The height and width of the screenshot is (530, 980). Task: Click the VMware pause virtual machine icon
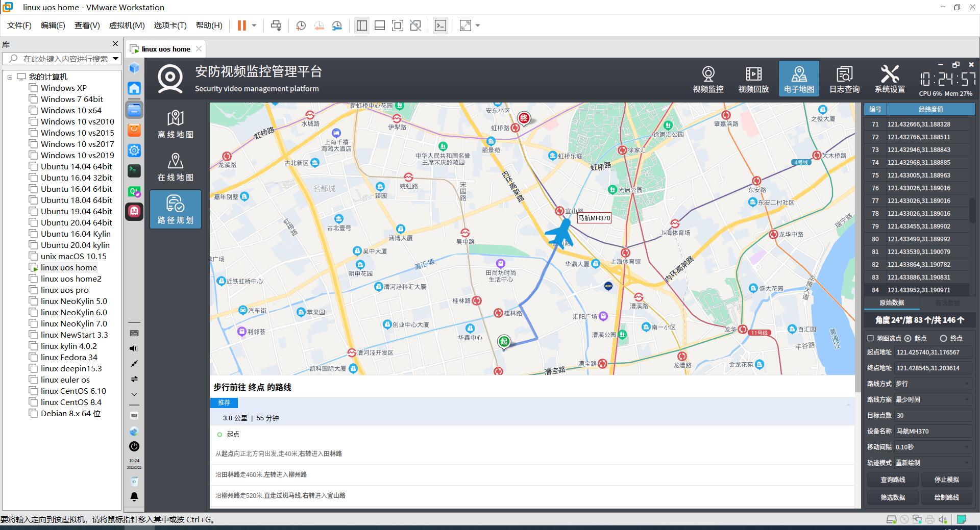pos(242,26)
